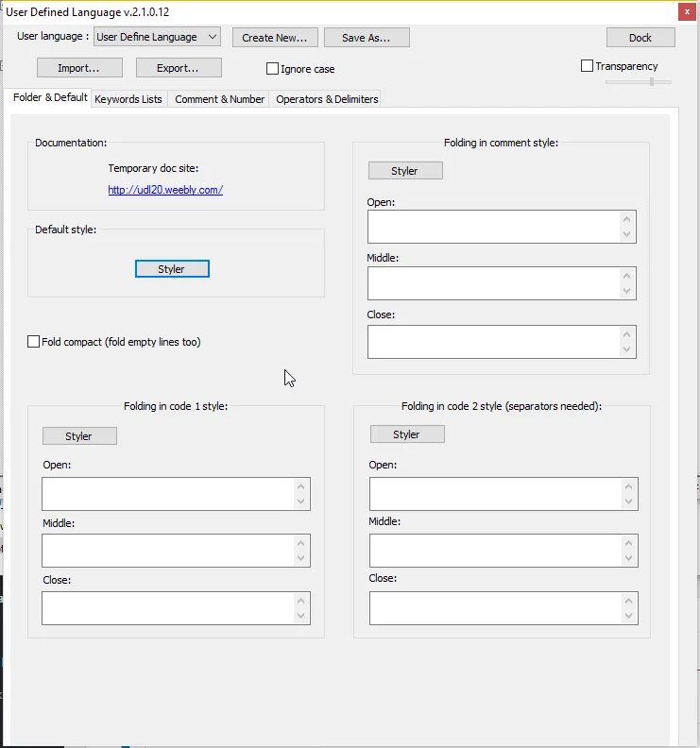Open Styler for folding in comment style
700x748 pixels.
click(x=404, y=171)
